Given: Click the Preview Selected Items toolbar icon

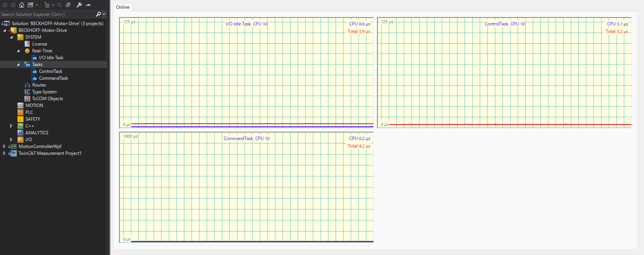Looking at the screenshot, I should click(x=88, y=5).
